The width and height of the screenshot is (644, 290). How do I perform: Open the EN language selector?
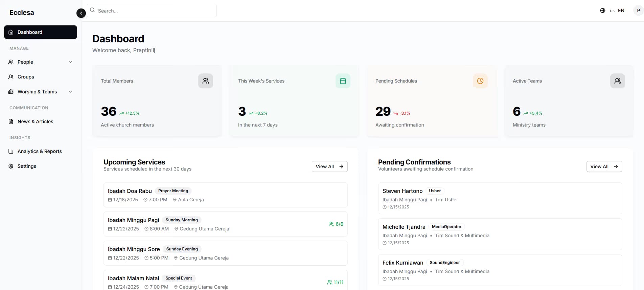pos(618,10)
